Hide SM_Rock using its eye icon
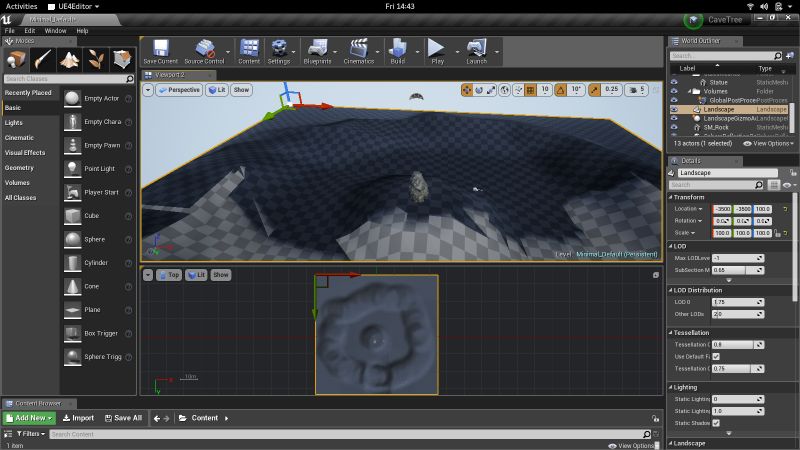This screenshot has width=800, height=450. pyautogui.click(x=673, y=128)
